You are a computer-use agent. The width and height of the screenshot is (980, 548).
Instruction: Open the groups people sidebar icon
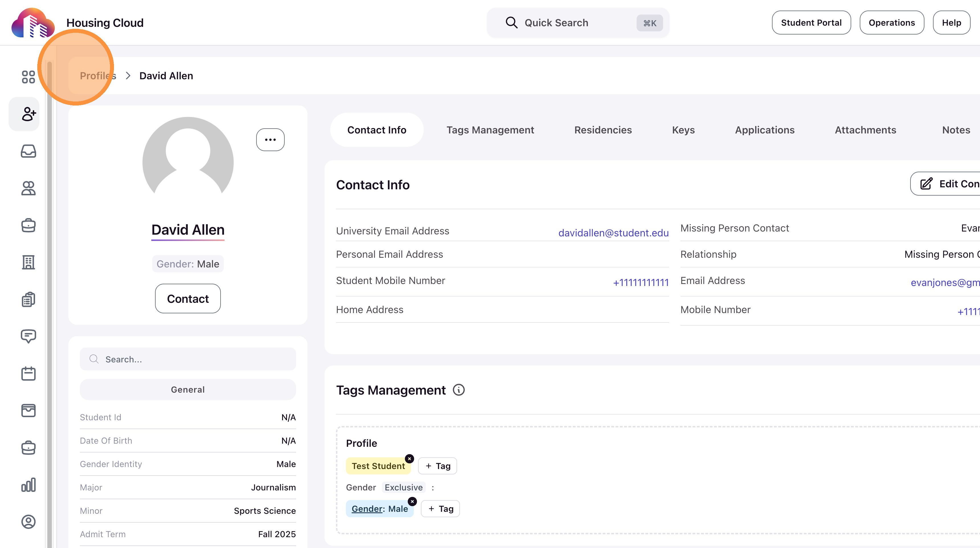click(28, 188)
